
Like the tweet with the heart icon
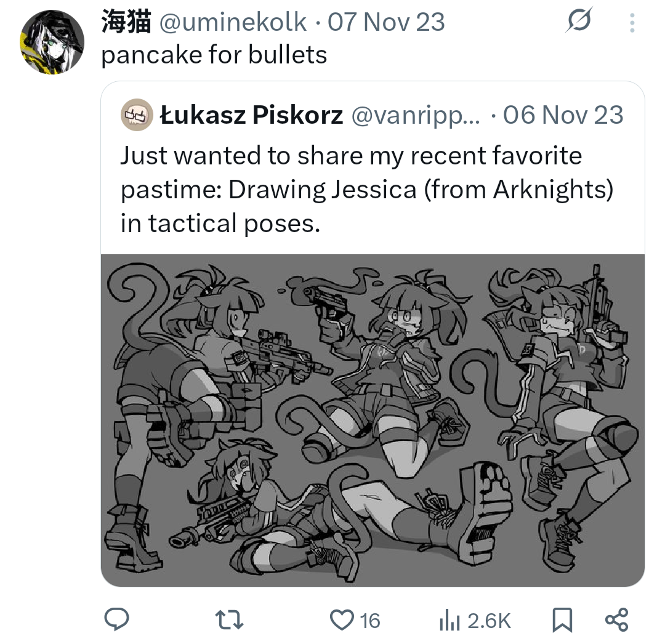[342, 620]
